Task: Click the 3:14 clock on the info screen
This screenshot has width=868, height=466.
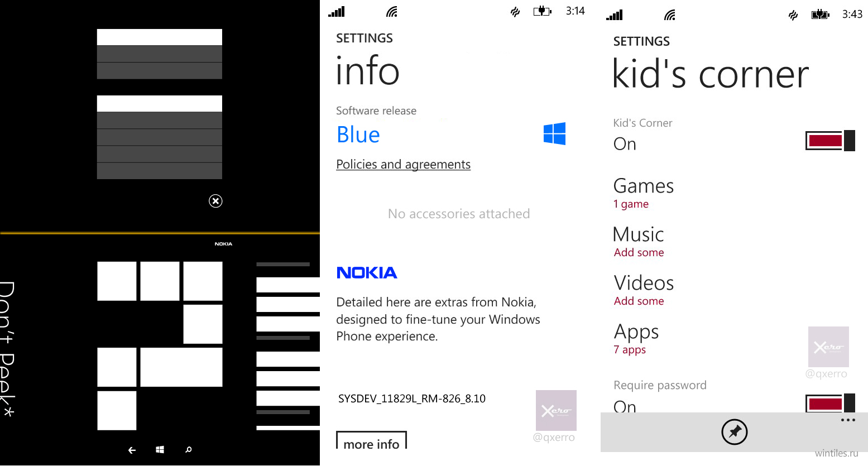Action: [575, 11]
